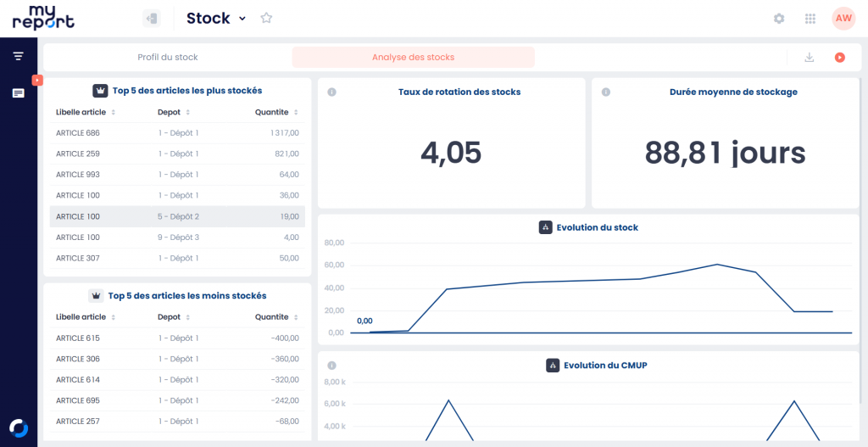Switch to the Profil du stock tab
The image size is (868, 447).
[168, 58]
